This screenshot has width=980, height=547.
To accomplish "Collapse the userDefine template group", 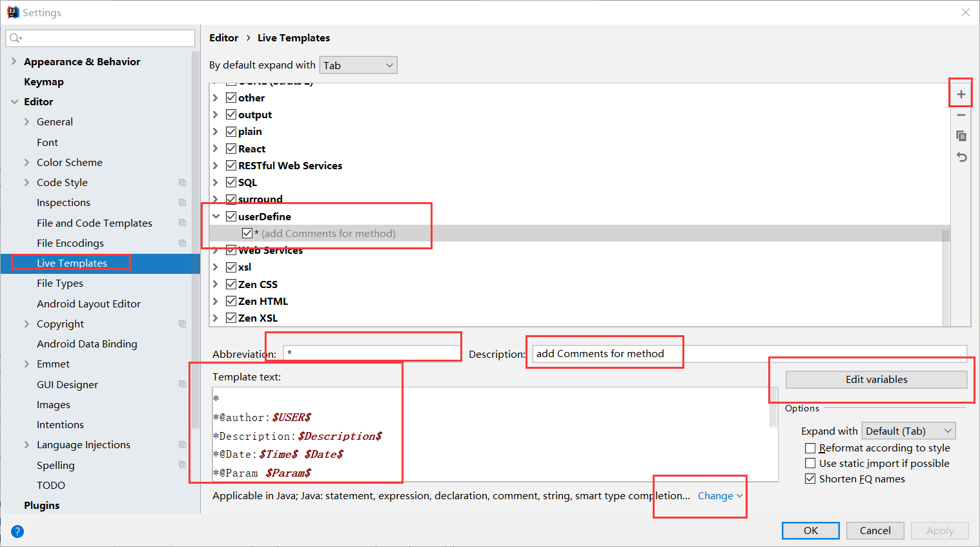I will 216,216.
